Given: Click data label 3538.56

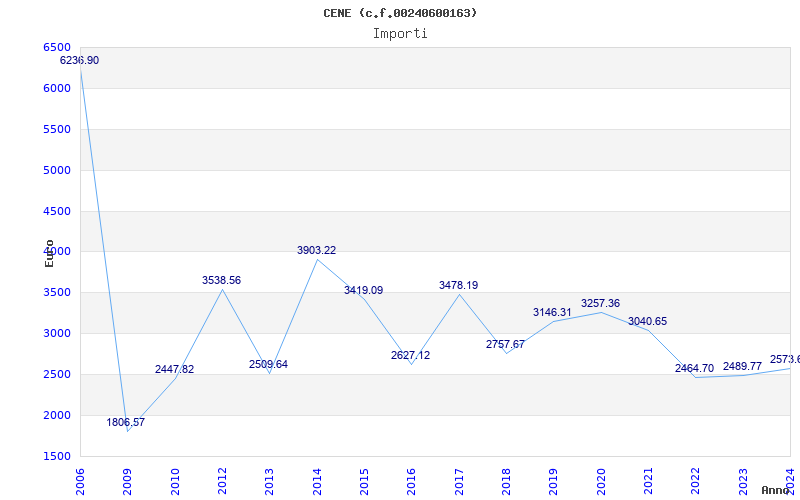Looking at the screenshot, I should [x=221, y=280].
